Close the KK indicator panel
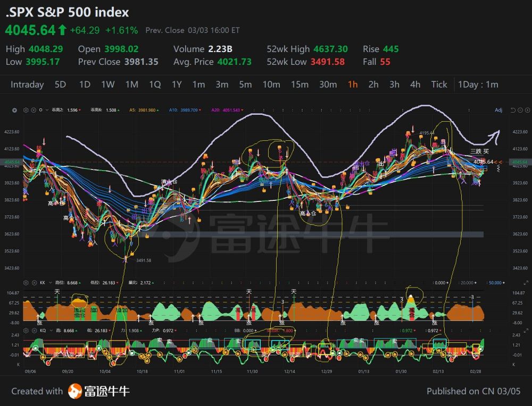This screenshot has height=406, width=532. (x=34, y=283)
